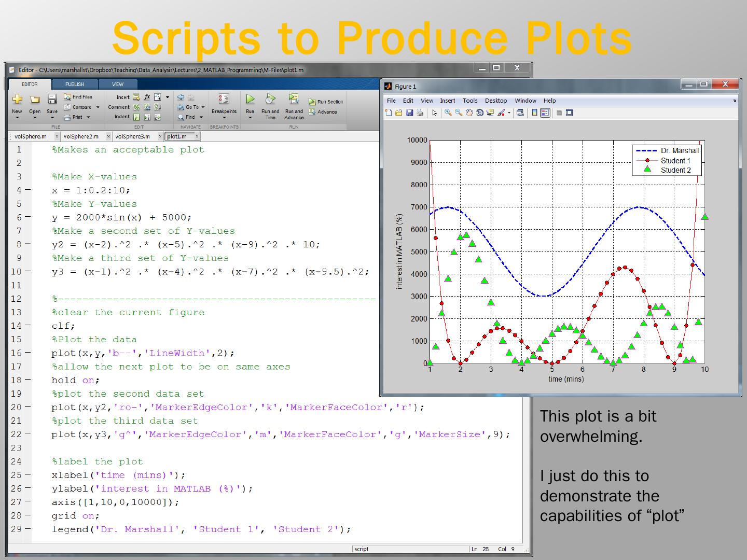Click the green Run button
747x560 pixels.
click(250, 99)
